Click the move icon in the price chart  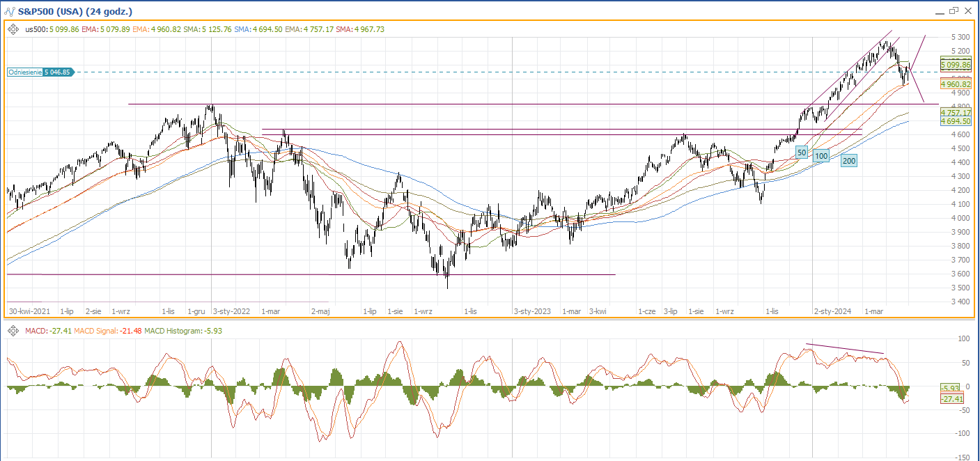13,29
